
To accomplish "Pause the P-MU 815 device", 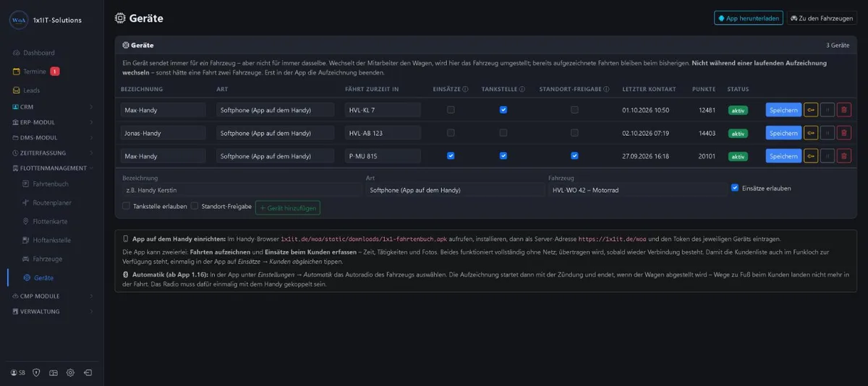I will pos(827,156).
